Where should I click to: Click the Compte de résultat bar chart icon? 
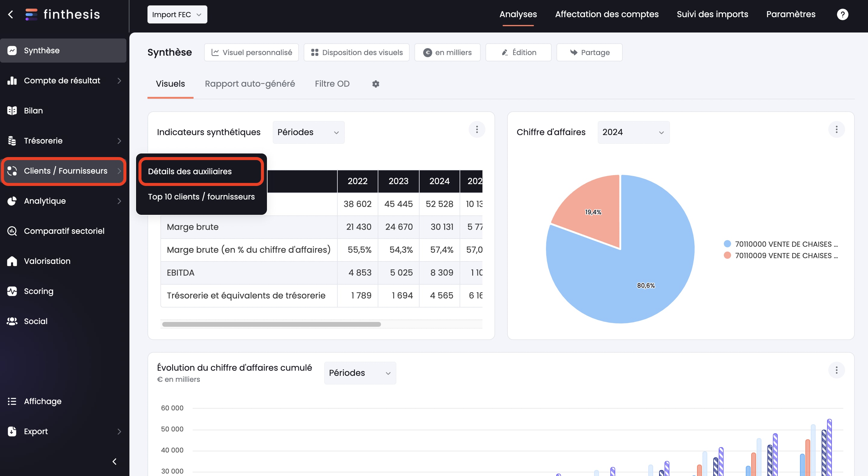click(x=12, y=81)
